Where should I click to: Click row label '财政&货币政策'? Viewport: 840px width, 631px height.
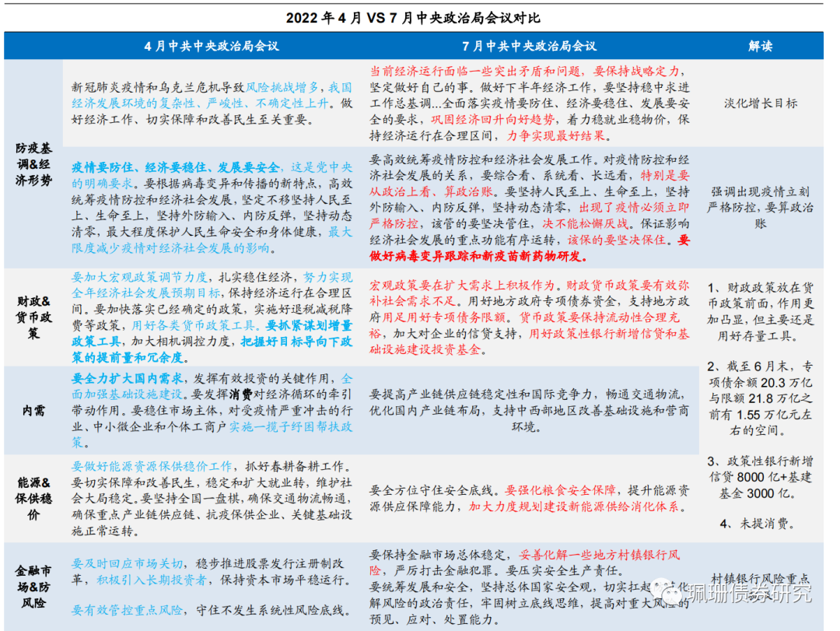[33, 317]
